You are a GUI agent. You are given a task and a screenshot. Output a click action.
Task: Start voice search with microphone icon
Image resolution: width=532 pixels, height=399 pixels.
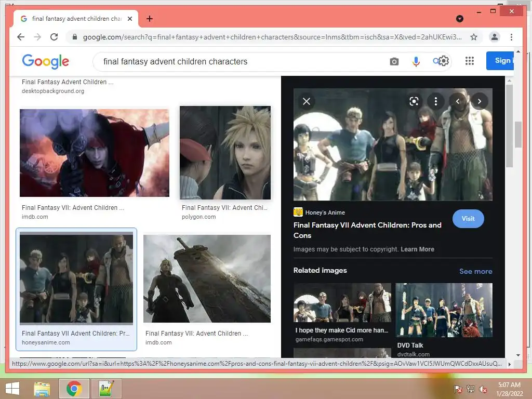416,61
